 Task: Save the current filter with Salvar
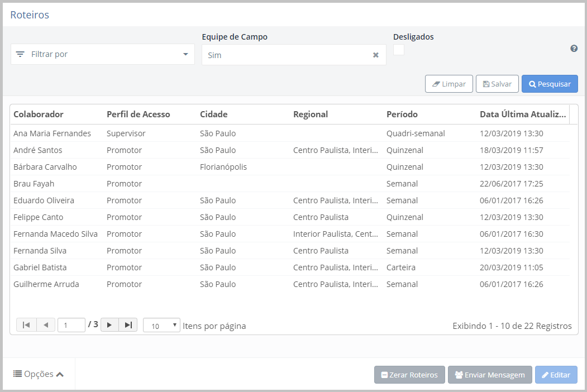tap(497, 84)
